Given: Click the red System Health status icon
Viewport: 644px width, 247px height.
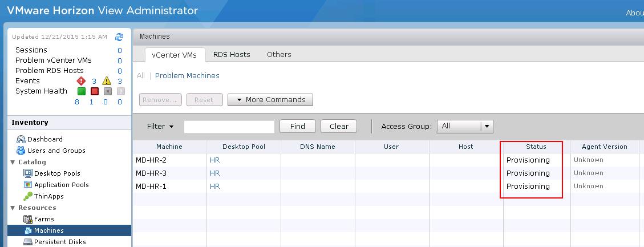Looking at the screenshot, I should click(95, 91).
